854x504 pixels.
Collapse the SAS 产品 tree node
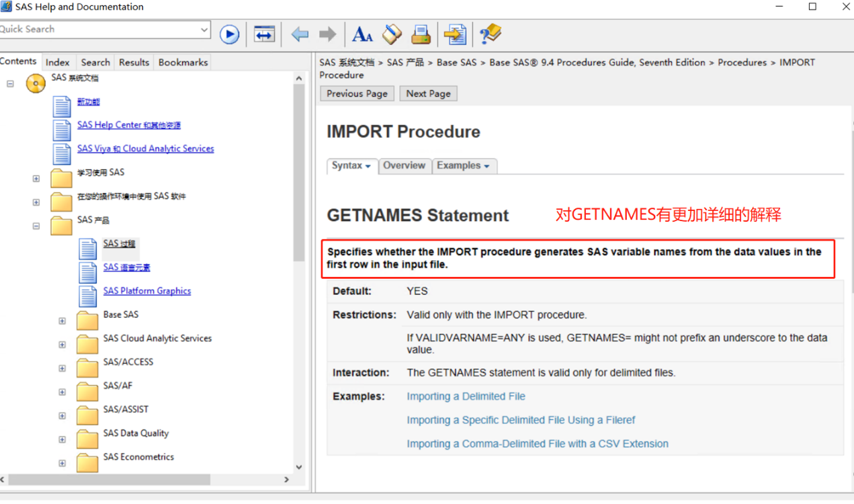36,226
